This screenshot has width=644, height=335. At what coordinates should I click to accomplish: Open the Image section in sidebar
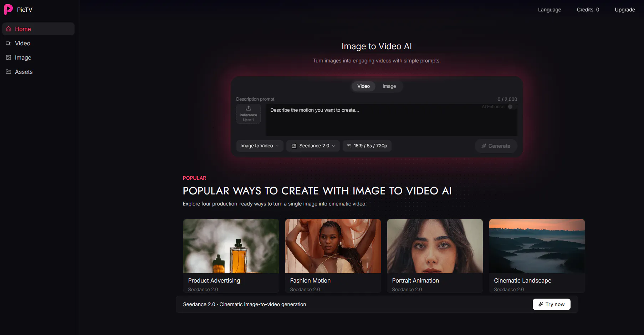pyautogui.click(x=39, y=57)
